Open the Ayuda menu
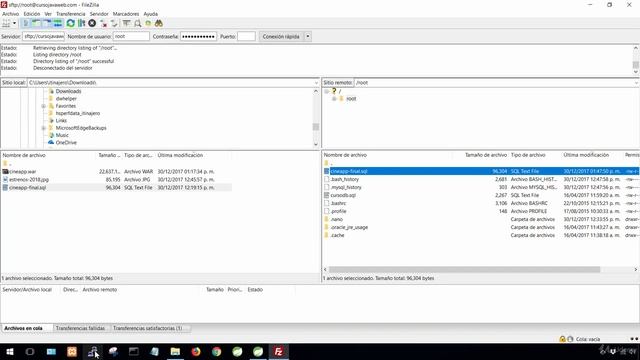The image size is (640, 360). (151, 14)
